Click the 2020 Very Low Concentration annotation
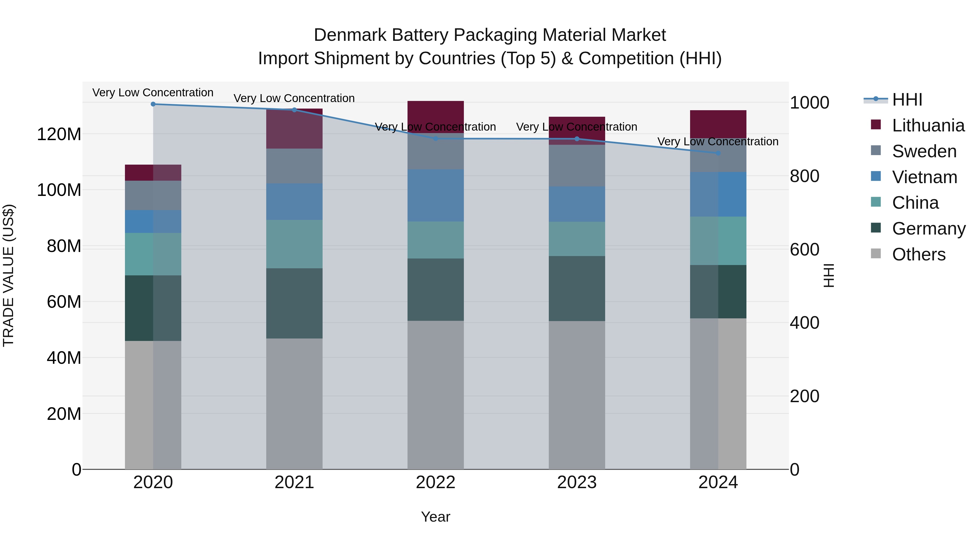 pyautogui.click(x=153, y=93)
